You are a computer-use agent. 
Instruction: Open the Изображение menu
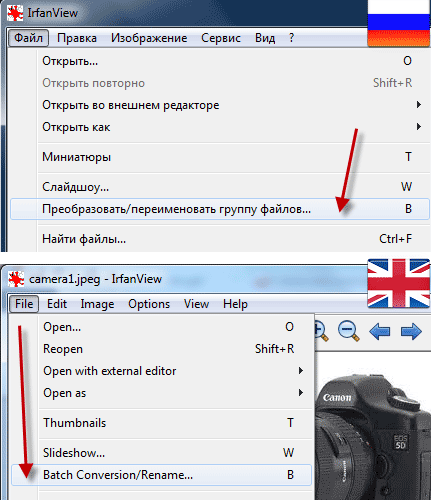pyautogui.click(x=149, y=38)
